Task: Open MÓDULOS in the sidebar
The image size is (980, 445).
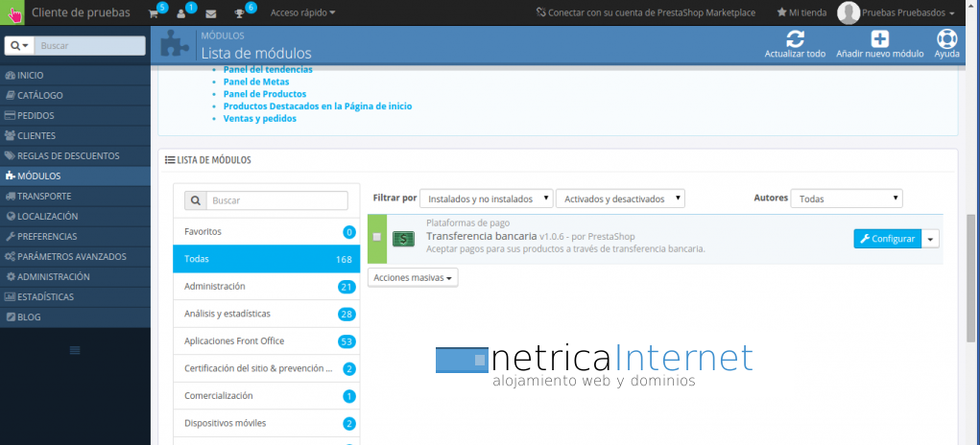Action: [75, 176]
